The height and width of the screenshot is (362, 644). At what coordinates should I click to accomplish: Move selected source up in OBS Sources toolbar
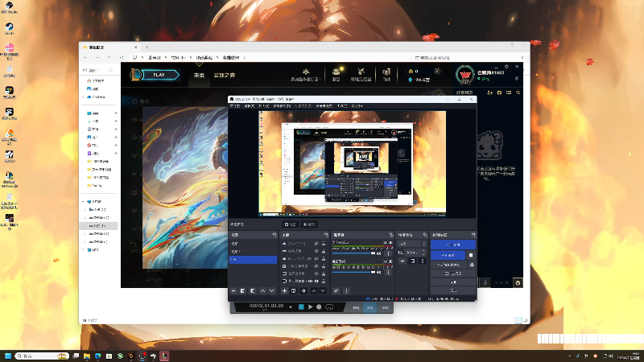(x=314, y=290)
